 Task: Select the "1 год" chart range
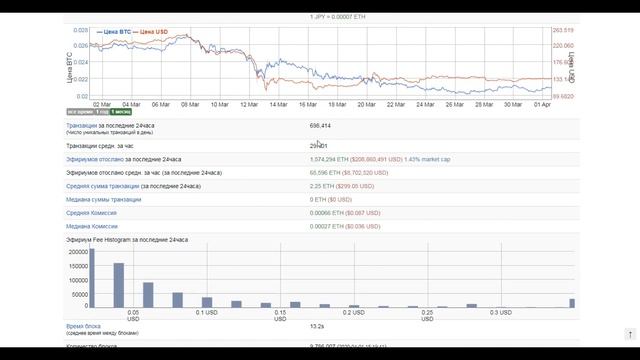click(102, 112)
